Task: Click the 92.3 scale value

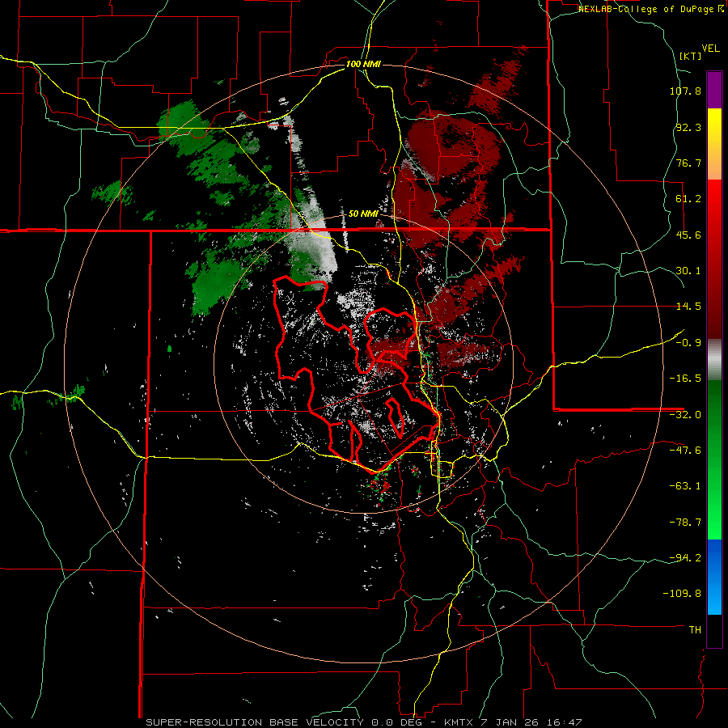Action: click(x=688, y=127)
